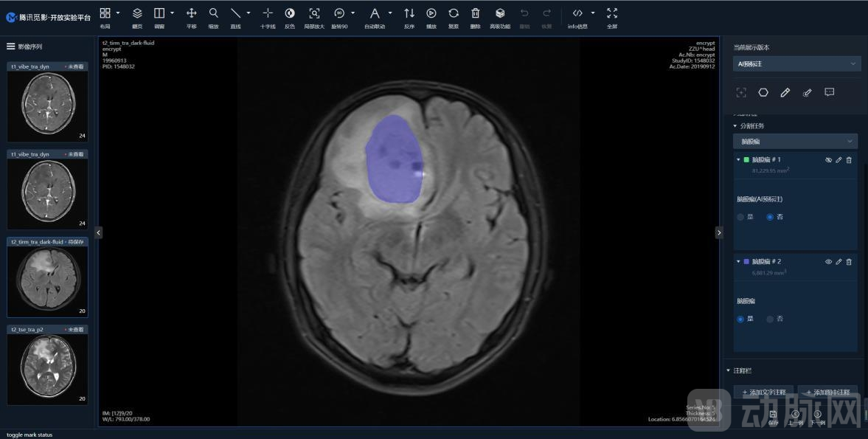868x439 pixels.
Task: Delete 脑膜瘤 #2 with its trash icon
Action: click(849, 262)
